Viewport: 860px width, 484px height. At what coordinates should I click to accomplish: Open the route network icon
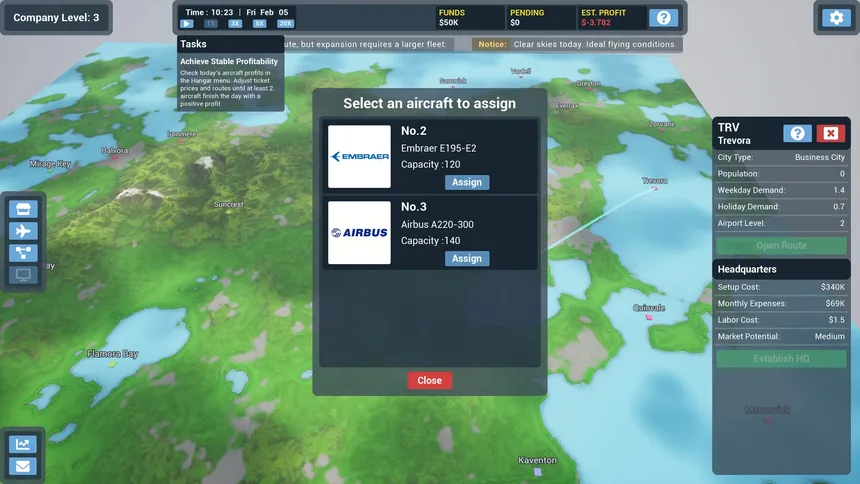(x=23, y=253)
